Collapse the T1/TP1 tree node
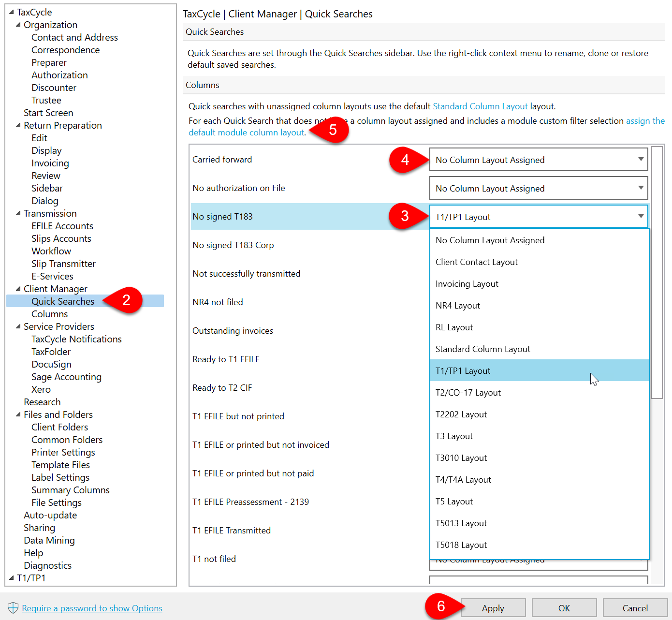 (12, 578)
